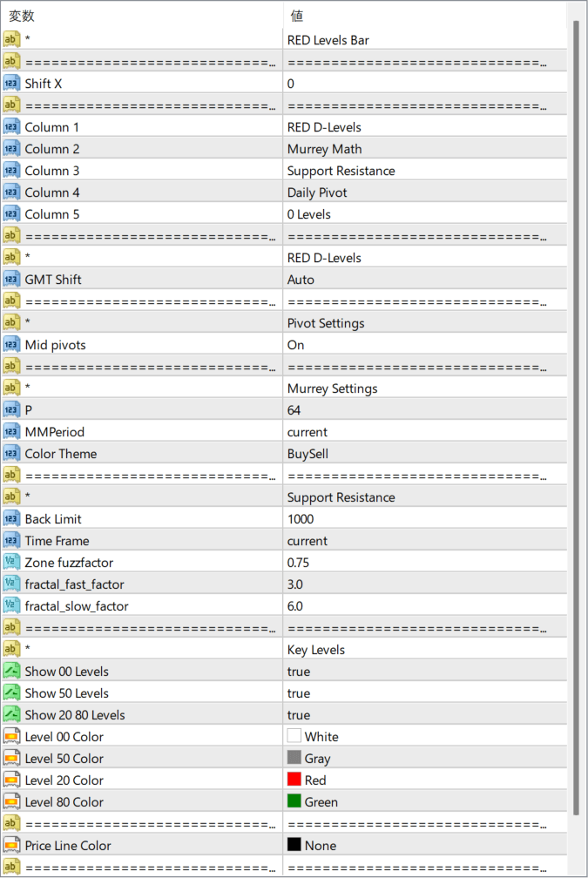588x878 pixels.
Task: Click the enum icon next to Column 2
Action: pos(11,149)
